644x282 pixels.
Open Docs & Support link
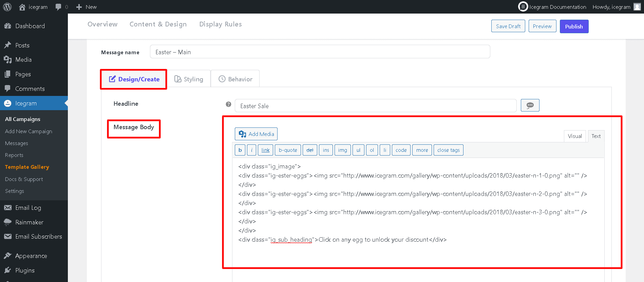24,179
